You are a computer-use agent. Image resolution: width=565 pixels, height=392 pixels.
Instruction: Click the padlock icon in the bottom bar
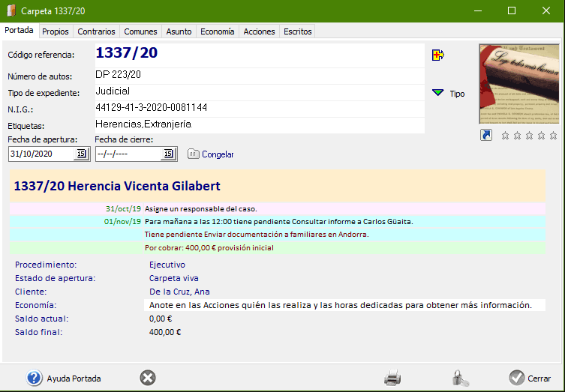click(x=460, y=379)
